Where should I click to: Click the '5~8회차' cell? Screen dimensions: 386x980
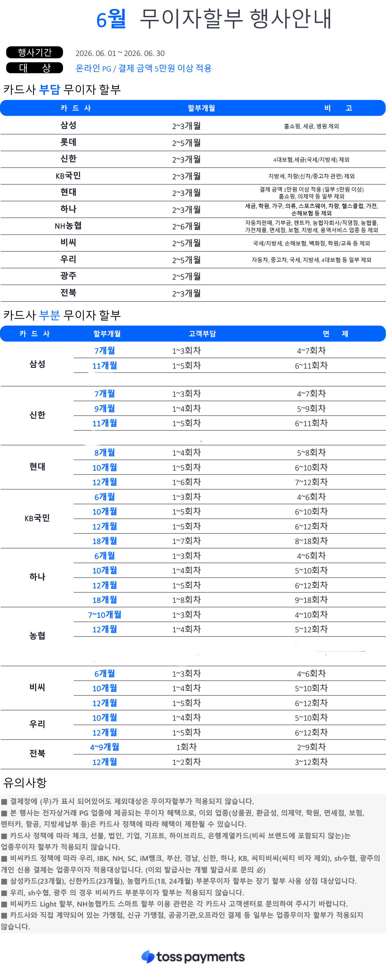(312, 452)
